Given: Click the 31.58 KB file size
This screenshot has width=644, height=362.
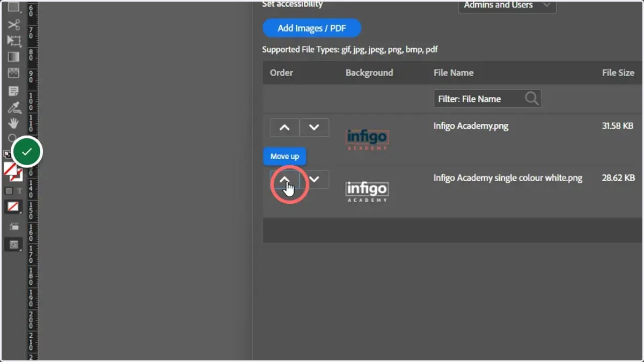Looking at the screenshot, I should pos(619,126).
